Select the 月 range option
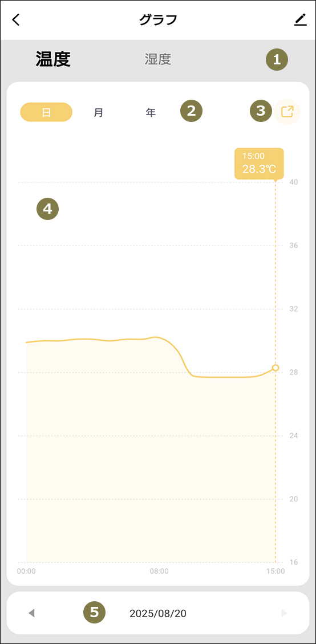The width and height of the screenshot is (316, 644). pos(98,112)
